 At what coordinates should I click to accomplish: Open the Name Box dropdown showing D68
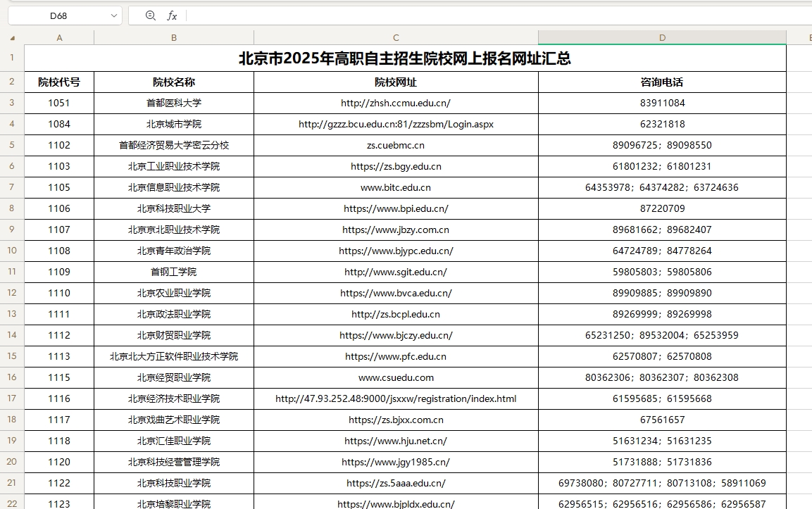[x=114, y=15]
